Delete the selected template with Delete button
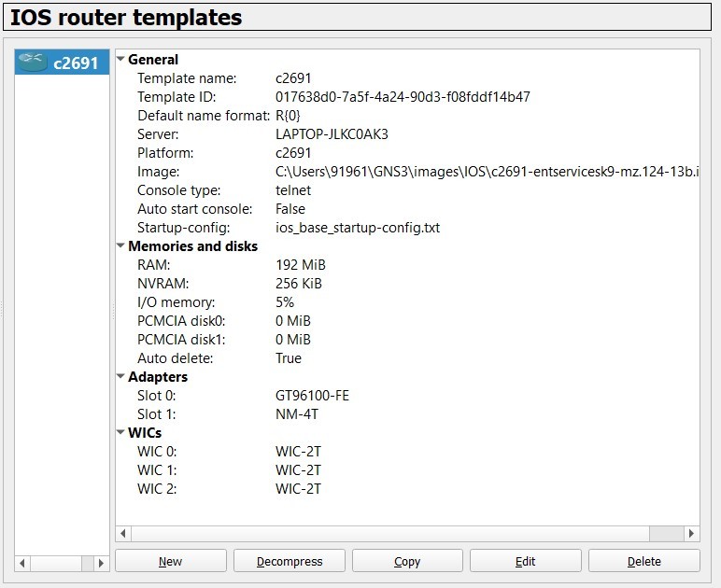Viewport: 721px width, 588px height. pos(644,561)
